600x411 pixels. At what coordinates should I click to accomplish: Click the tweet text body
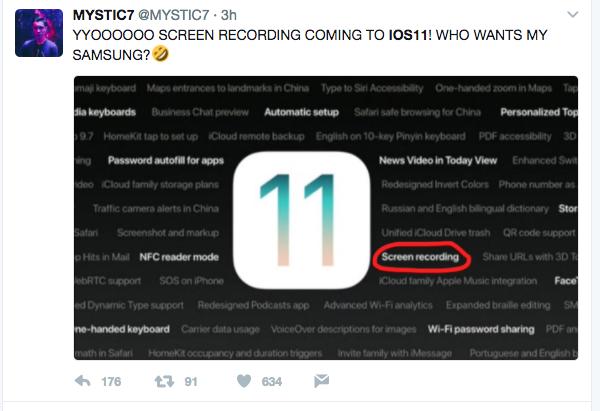point(310,45)
